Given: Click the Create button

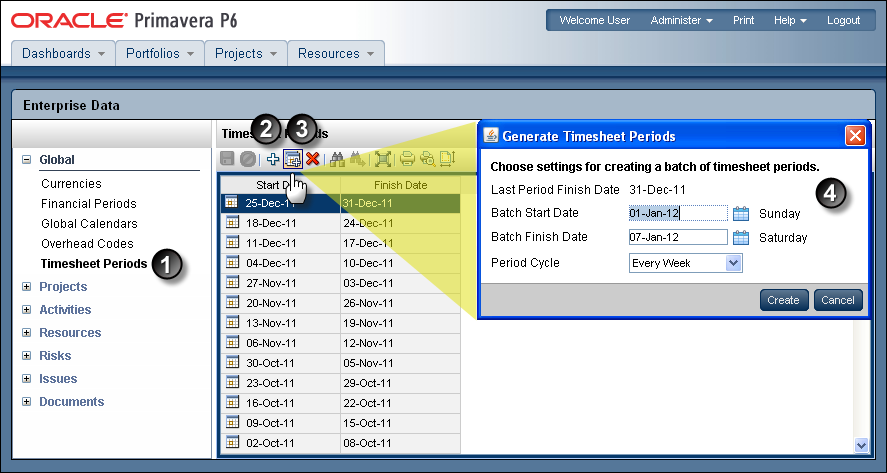Looking at the screenshot, I should tap(783, 300).
